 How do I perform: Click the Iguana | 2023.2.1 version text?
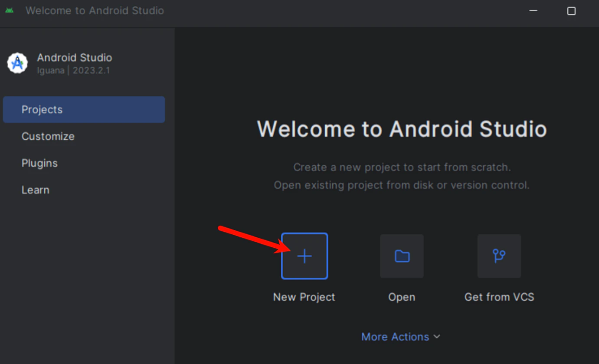click(x=73, y=71)
